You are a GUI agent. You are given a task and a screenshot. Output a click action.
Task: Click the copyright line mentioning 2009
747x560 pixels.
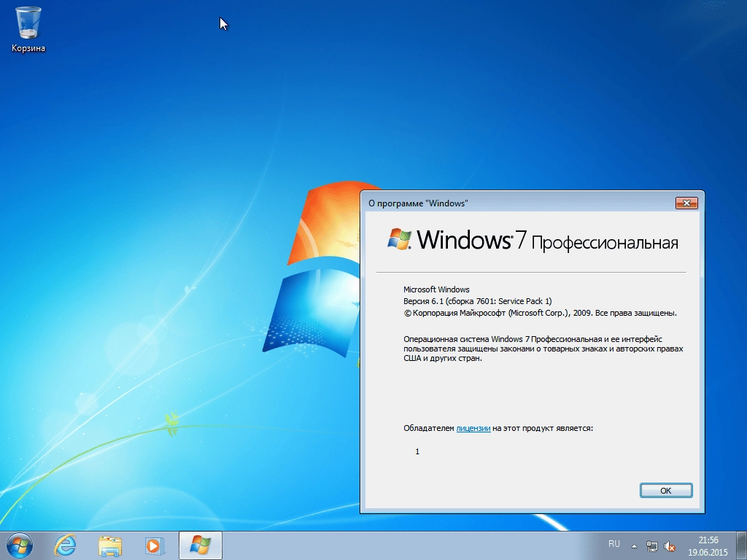tap(541, 314)
